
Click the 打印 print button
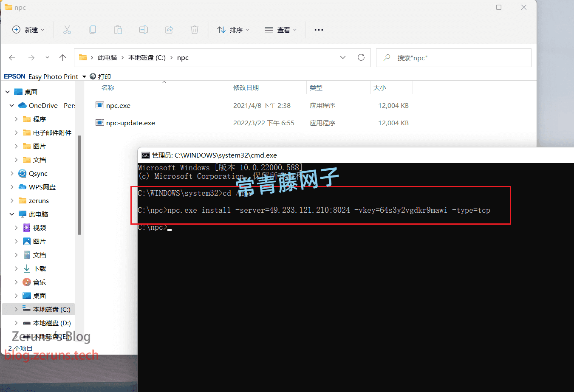coord(100,76)
